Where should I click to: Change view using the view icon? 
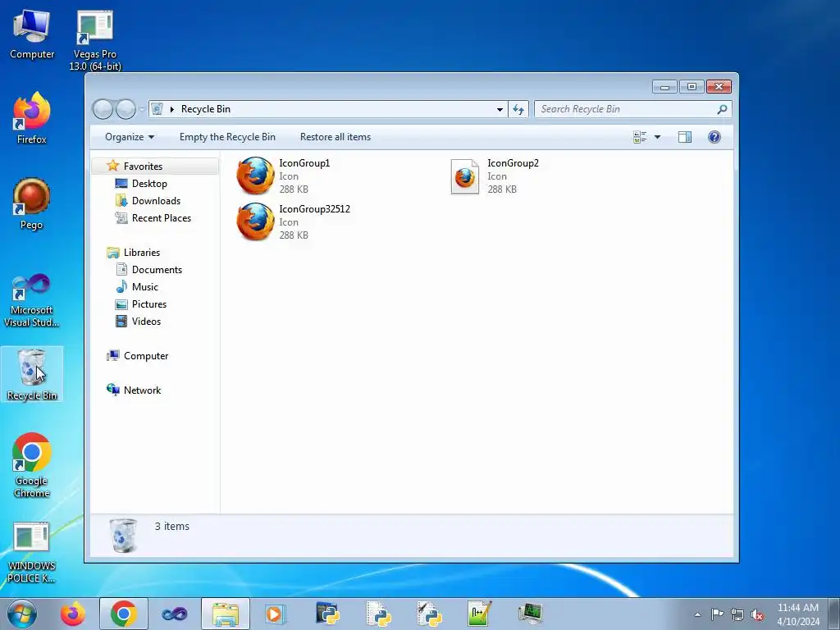[640, 137]
